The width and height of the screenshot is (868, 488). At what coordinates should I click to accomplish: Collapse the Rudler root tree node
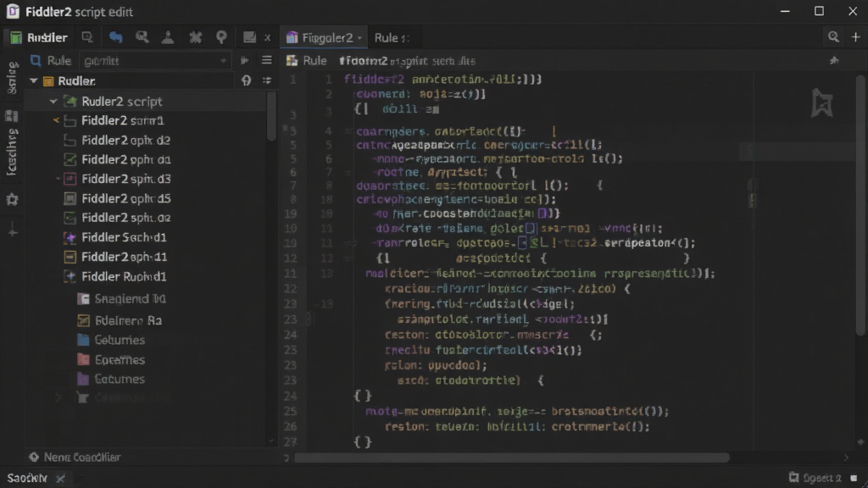tap(34, 80)
